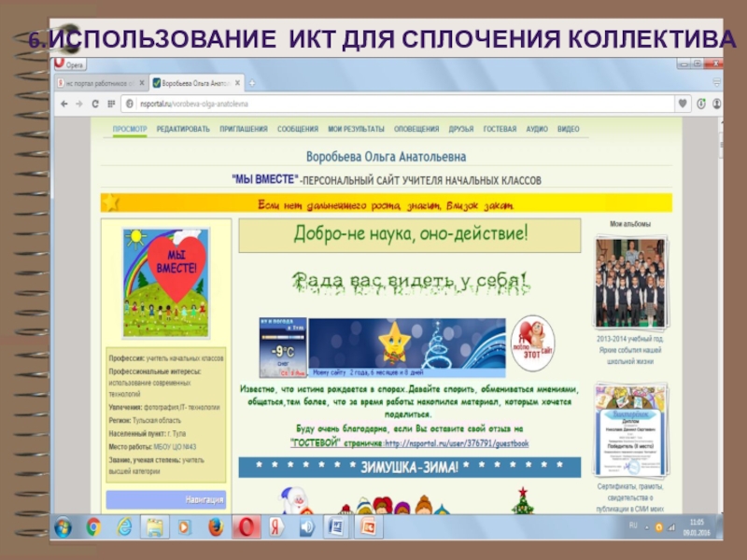Click the Мои альбомы heading
The height and width of the screenshot is (560, 747).
click(x=629, y=224)
